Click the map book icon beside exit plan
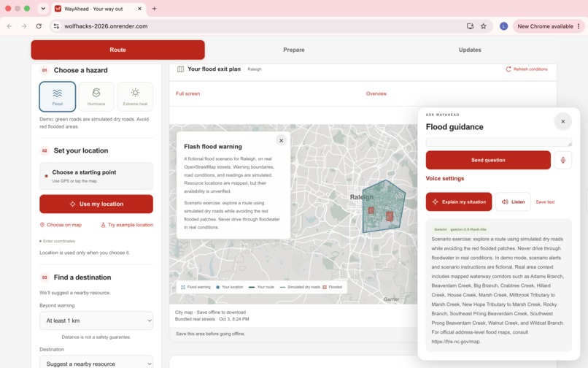Viewport: 588px width, 368px height. [x=180, y=69]
